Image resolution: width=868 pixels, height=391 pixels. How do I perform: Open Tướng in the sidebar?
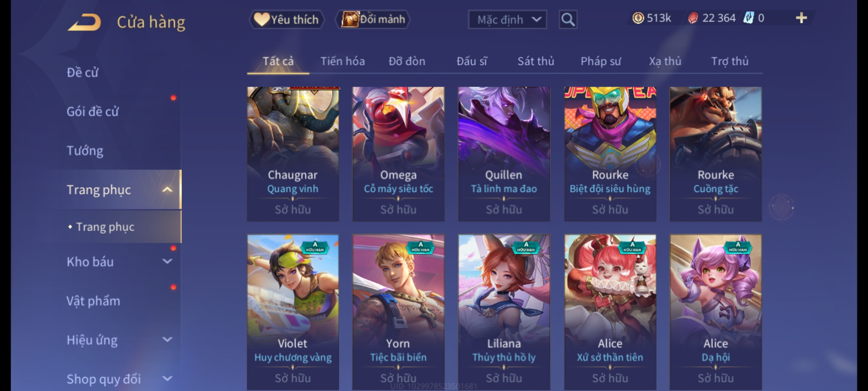point(85,150)
